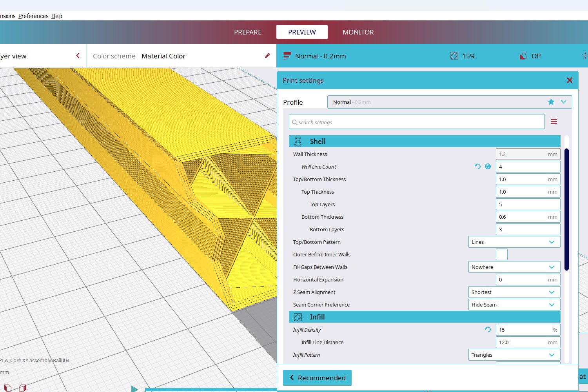Click the Recommended button
The width and height of the screenshot is (588, 392).
pyautogui.click(x=317, y=377)
